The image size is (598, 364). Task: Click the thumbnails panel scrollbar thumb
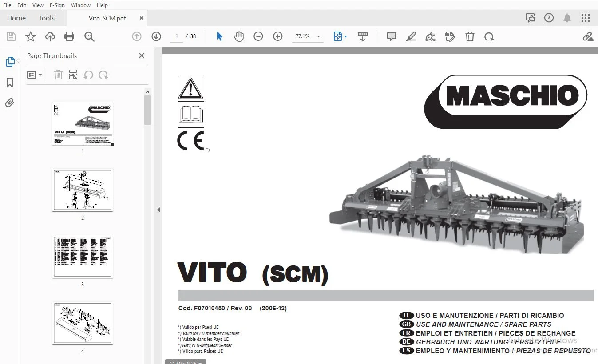[148, 110]
